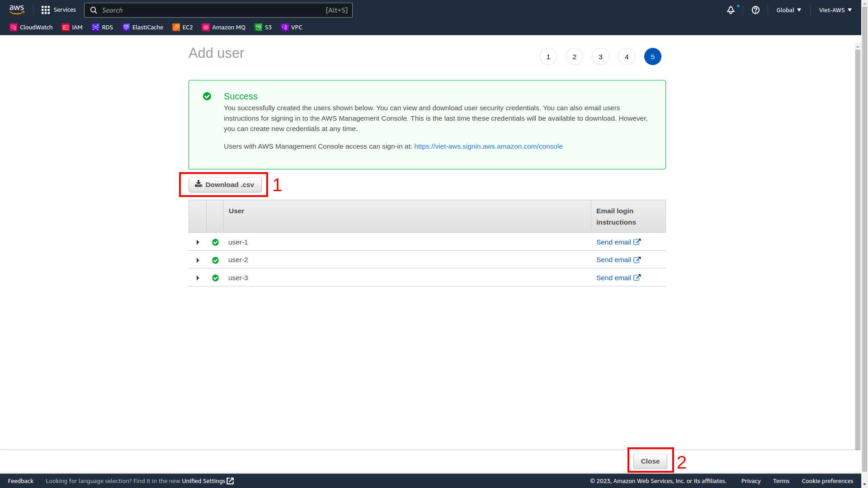The height and width of the screenshot is (488, 868).
Task: Click the green check icon for user-2
Action: 215,260
